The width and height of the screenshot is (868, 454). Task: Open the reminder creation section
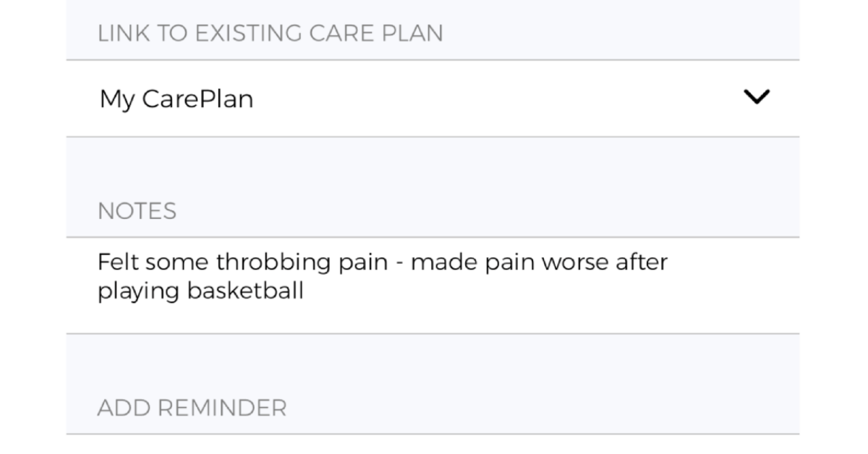[x=192, y=407]
